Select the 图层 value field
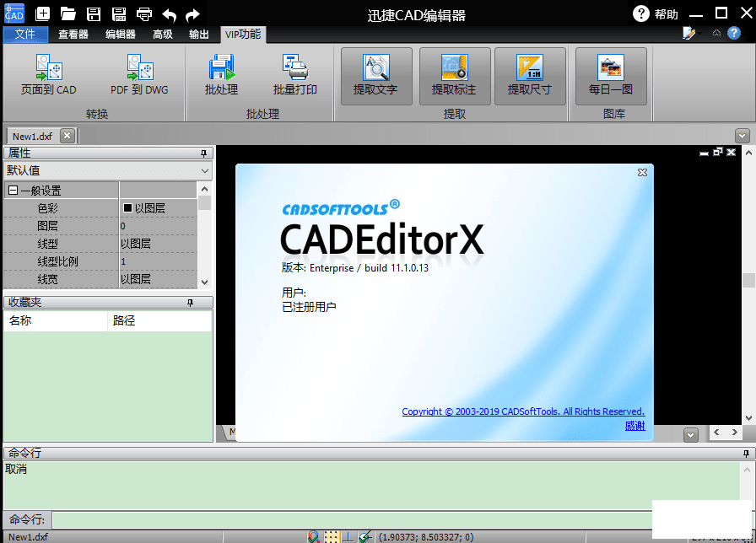This screenshot has height=543, width=756. tap(158, 226)
